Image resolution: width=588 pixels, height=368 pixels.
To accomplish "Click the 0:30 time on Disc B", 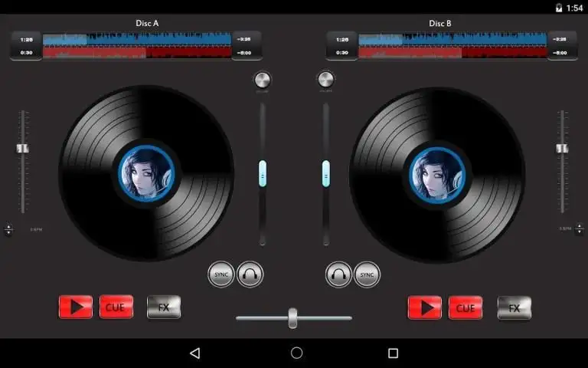I will tap(342, 53).
